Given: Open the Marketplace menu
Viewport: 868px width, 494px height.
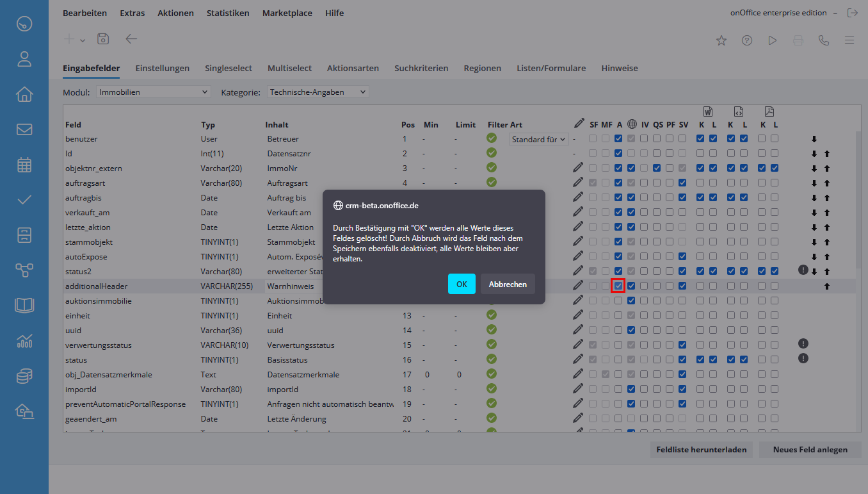Looking at the screenshot, I should pos(287,13).
